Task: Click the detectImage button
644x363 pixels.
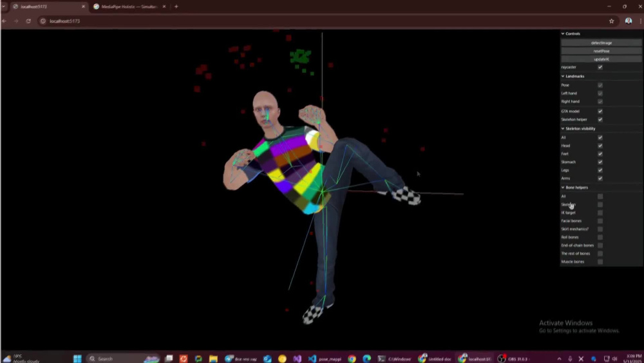Action: [x=601, y=43]
